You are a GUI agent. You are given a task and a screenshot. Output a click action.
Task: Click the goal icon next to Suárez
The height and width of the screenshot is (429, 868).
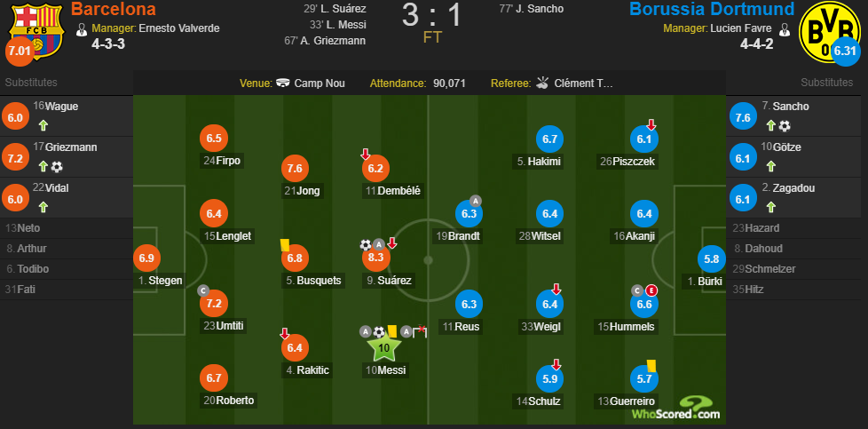tap(366, 244)
